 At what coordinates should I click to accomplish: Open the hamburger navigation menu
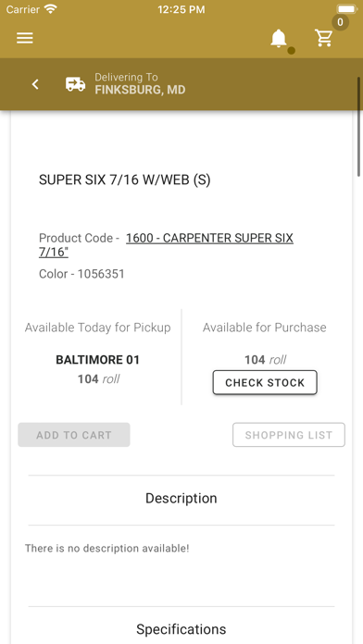tap(25, 38)
